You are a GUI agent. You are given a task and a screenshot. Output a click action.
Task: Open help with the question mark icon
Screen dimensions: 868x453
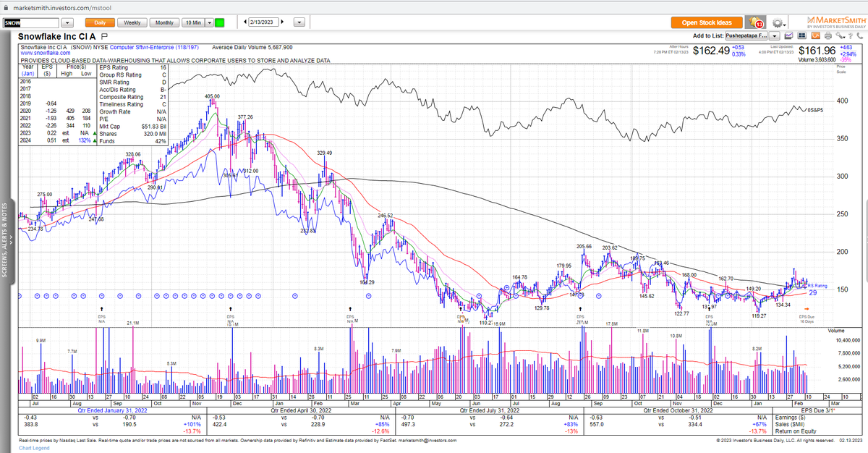(x=851, y=35)
